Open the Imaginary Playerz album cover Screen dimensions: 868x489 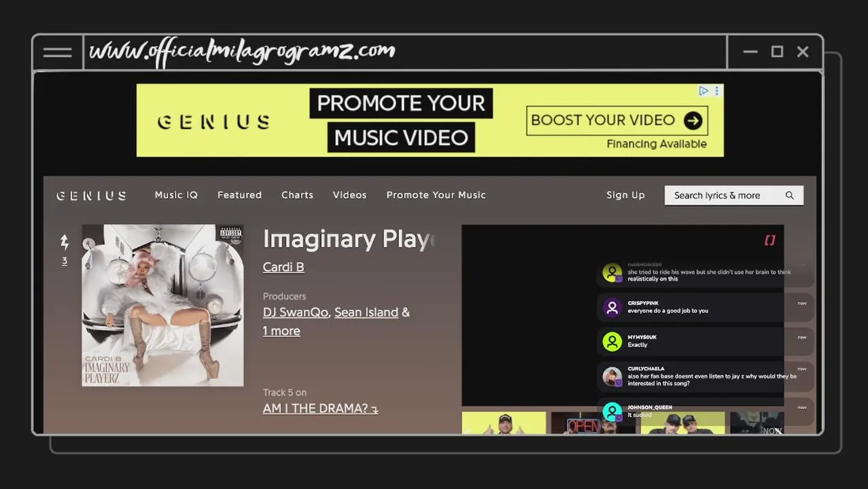[162, 305]
